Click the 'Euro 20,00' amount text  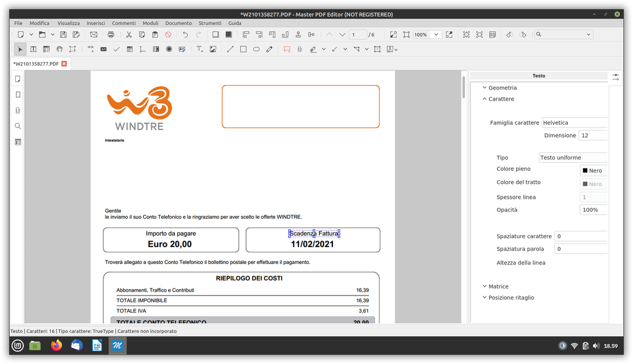click(170, 244)
